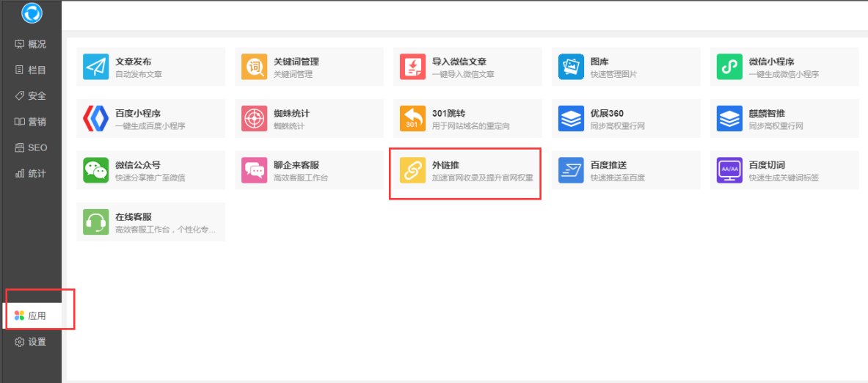Click the 微信小程序 title text
This screenshot has width=868, height=383.
click(772, 62)
